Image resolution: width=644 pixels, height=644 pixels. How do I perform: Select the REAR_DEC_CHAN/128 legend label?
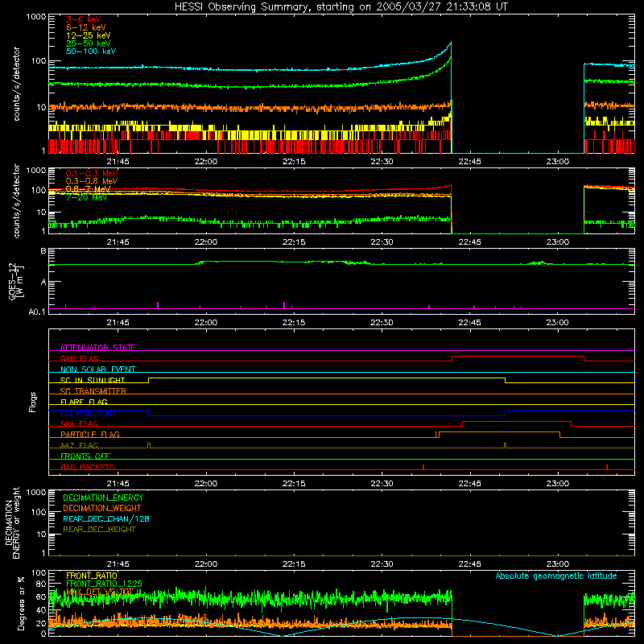pos(106,518)
